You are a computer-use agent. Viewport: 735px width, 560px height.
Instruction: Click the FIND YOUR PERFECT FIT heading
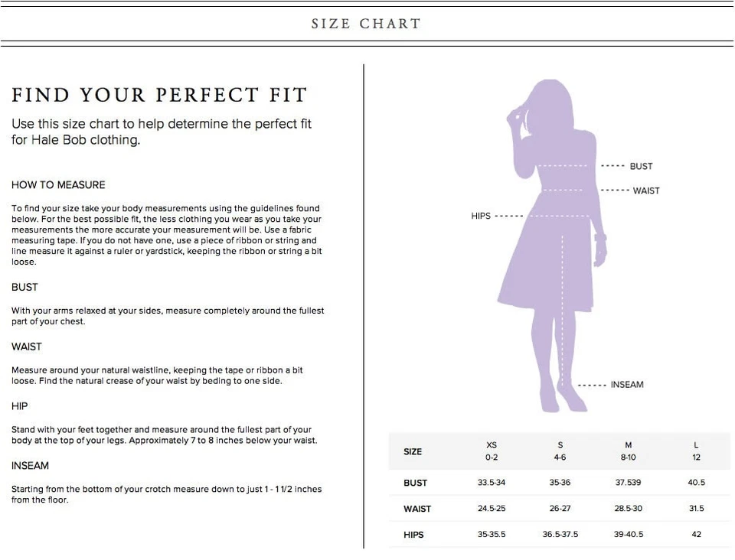coord(159,96)
